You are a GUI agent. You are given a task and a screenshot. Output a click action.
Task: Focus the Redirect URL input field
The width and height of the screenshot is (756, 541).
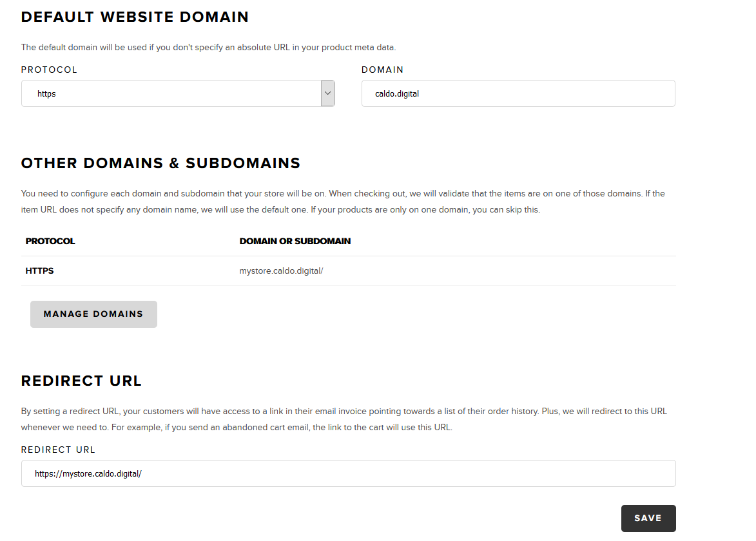[349, 473]
